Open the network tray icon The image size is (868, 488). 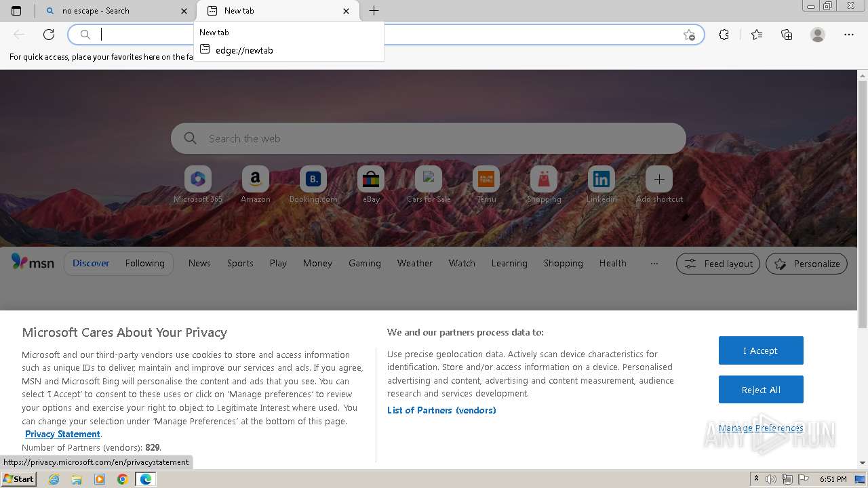pyautogui.click(x=787, y=479)
